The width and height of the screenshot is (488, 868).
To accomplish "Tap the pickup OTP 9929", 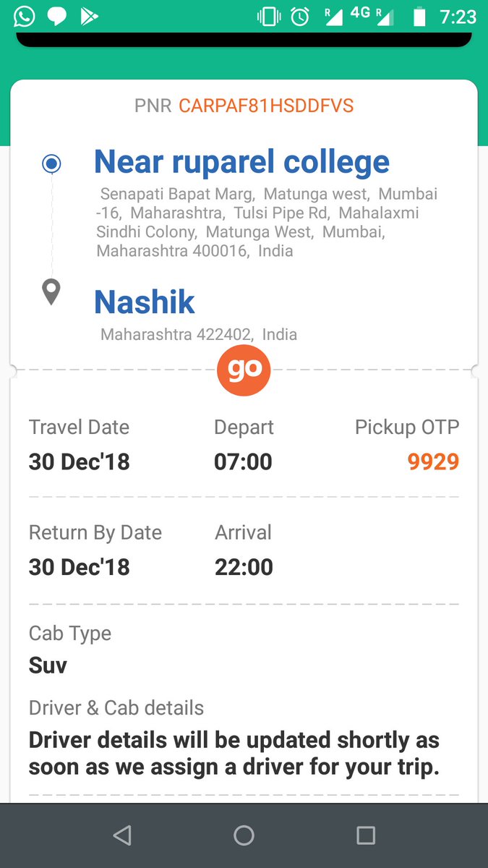I will 433,462.
